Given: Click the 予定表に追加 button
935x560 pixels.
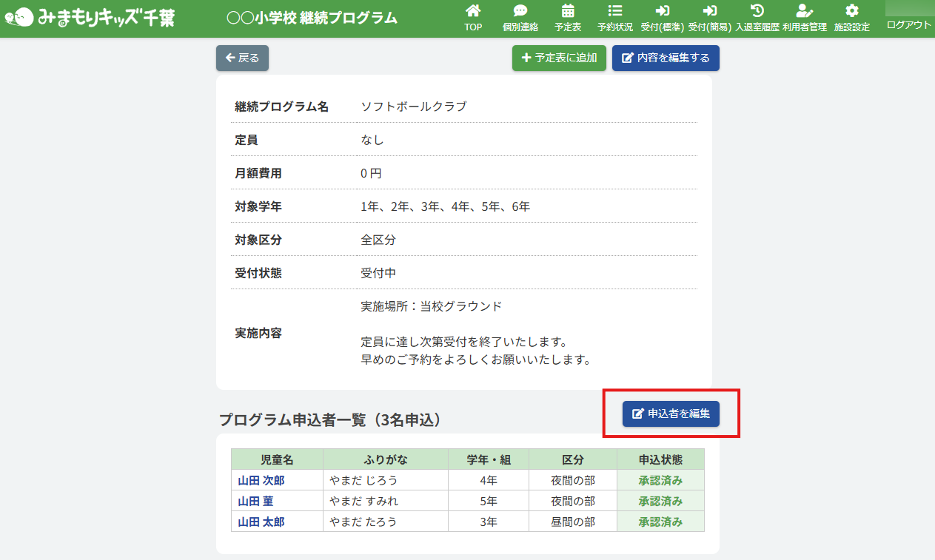Looking at the screenshot, I should tap(560, 58).
